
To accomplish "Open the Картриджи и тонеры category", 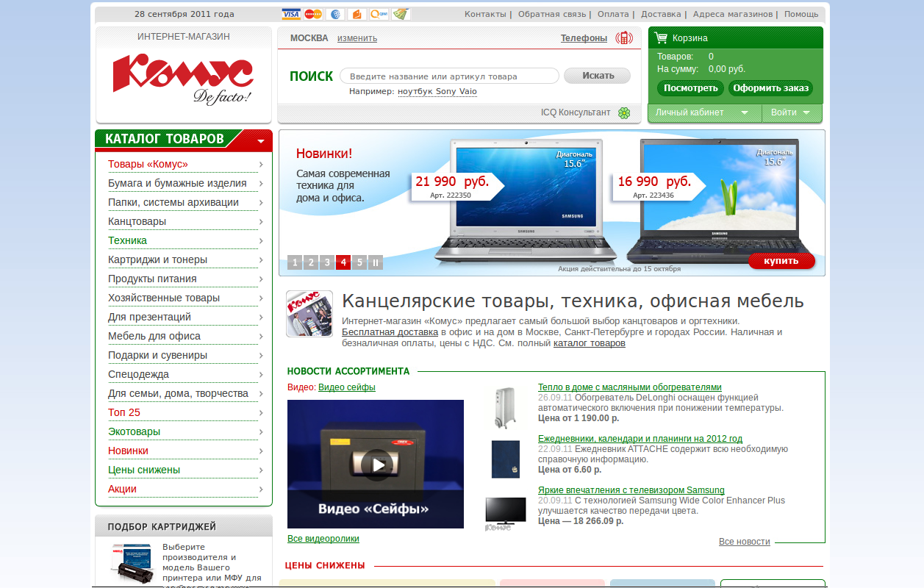I will [x=157, y=259].
